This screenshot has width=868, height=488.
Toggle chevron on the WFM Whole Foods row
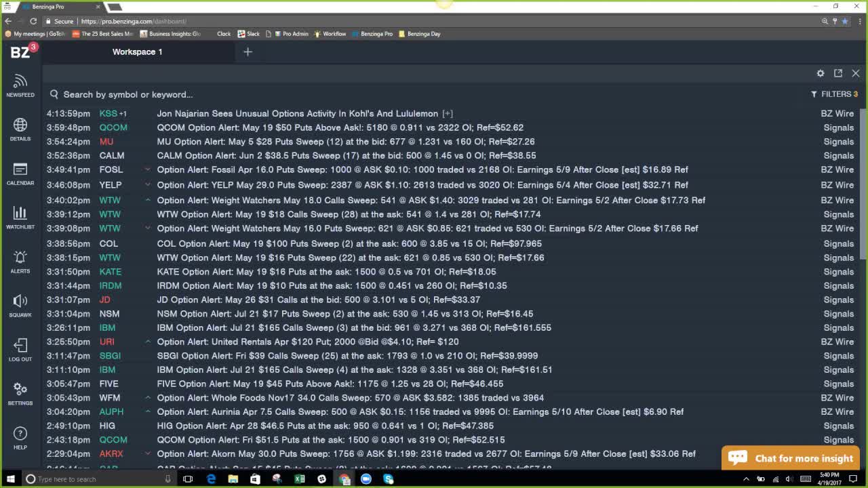(x=147, y=398)
